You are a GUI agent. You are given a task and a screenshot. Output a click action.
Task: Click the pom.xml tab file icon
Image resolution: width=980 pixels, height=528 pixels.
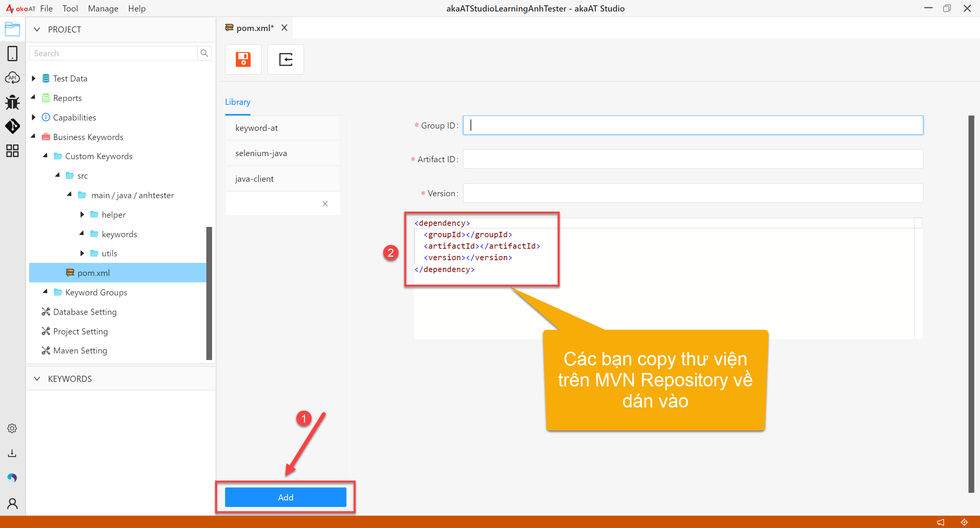tap(229, 28)
